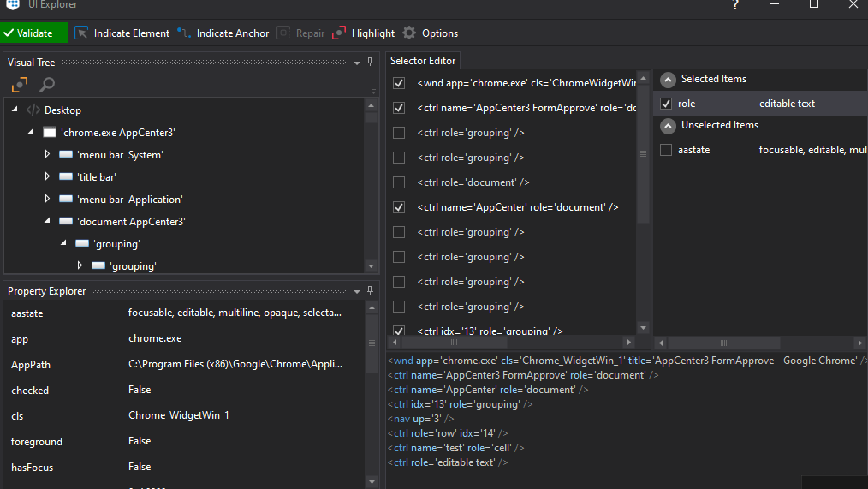Open Options via the gear icon
The width and height of the screenshot is (868, 489).
(409, 33)
